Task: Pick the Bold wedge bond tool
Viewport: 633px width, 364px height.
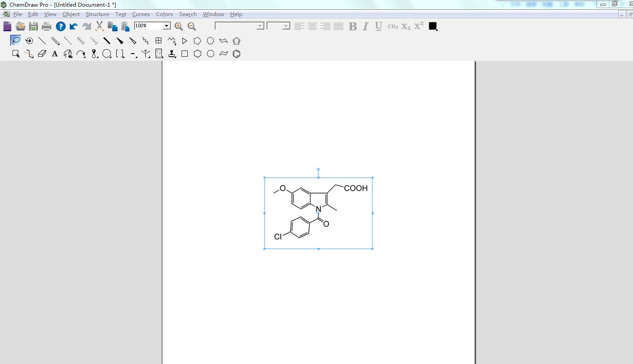Action: click(x=120, y=41)
